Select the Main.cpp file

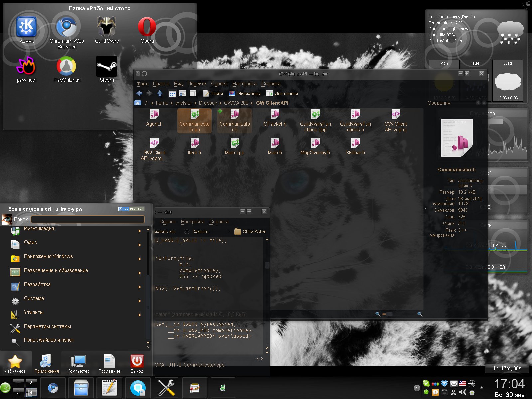[235, 147]
